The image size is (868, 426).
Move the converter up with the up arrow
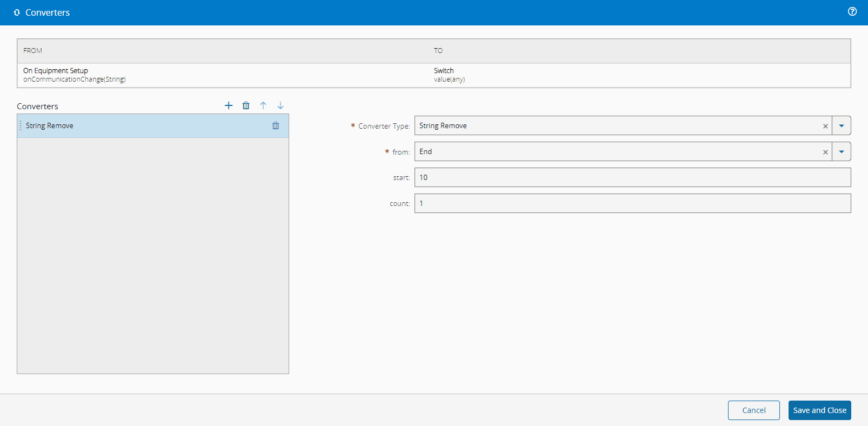pyautogui.click(x=263, y=105)
